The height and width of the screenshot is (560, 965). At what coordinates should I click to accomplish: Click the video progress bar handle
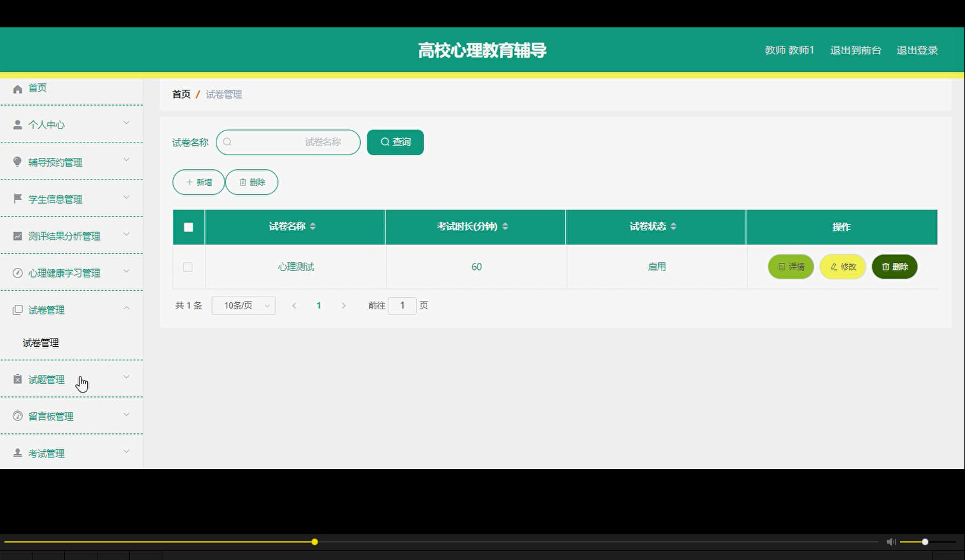pyautogui.click(x=314, y=542)
